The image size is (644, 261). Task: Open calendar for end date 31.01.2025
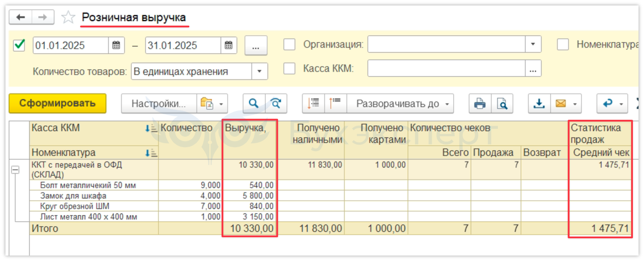(228, 45)
